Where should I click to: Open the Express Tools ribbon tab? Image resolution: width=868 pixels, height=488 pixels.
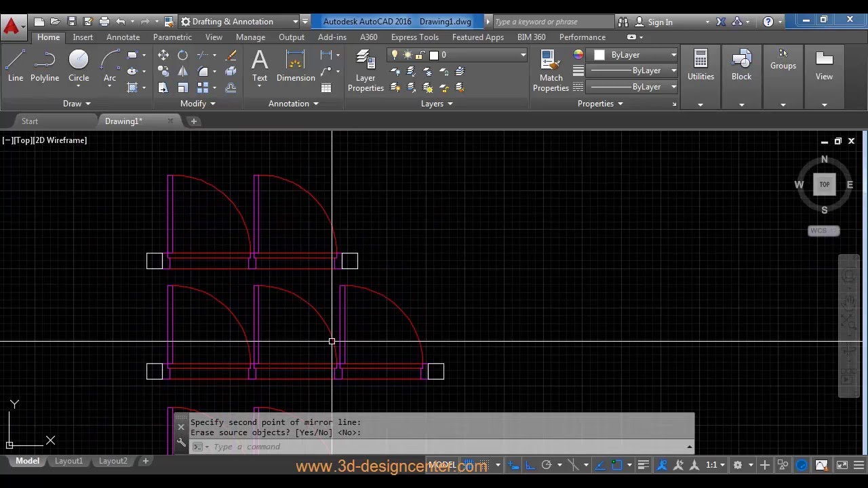pyautogui.click(x=414, y=37)
